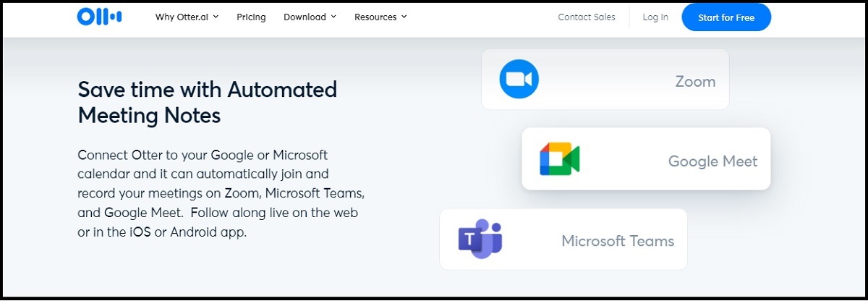
Task: Click the Zoom camera icon
Action: (x=519, y=79)
